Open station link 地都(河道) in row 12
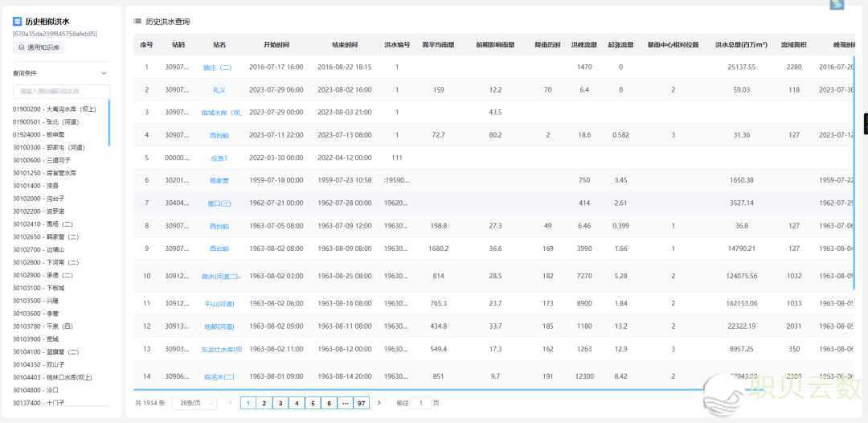868x423 pixels. point(219,326)
